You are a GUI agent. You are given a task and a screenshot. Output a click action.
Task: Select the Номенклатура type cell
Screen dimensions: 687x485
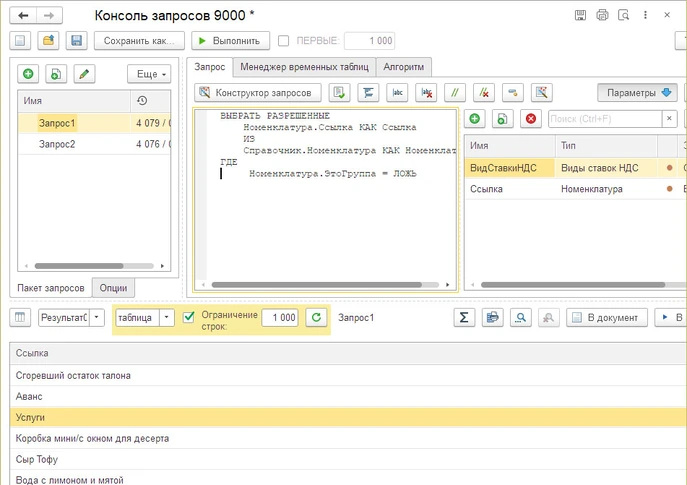606,189
